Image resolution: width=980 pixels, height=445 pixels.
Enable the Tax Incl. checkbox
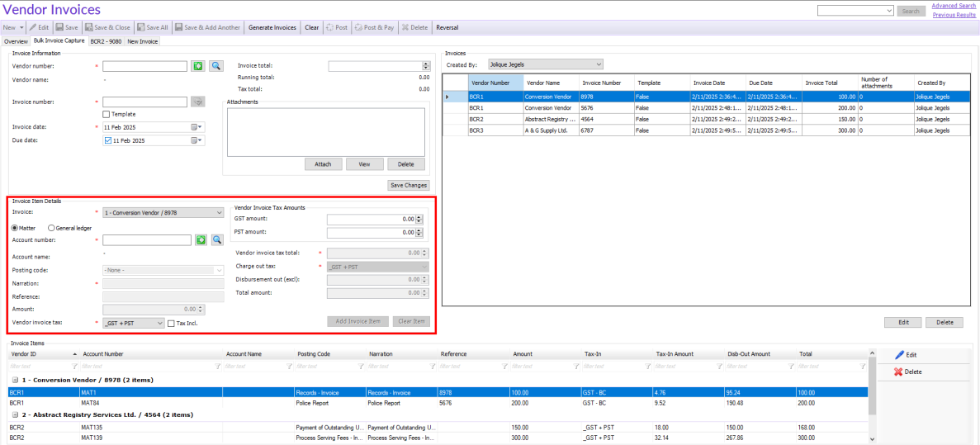(172, 323)
